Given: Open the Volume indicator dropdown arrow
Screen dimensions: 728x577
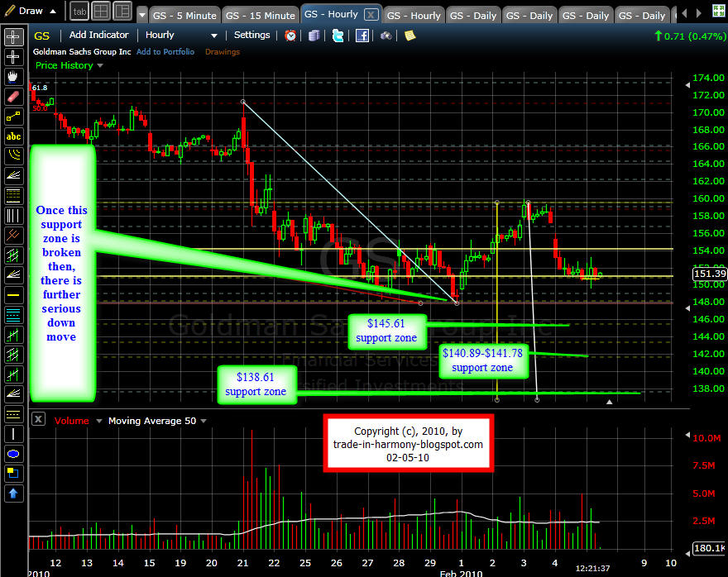Looking at the screenshot, I should click(99, 421).
